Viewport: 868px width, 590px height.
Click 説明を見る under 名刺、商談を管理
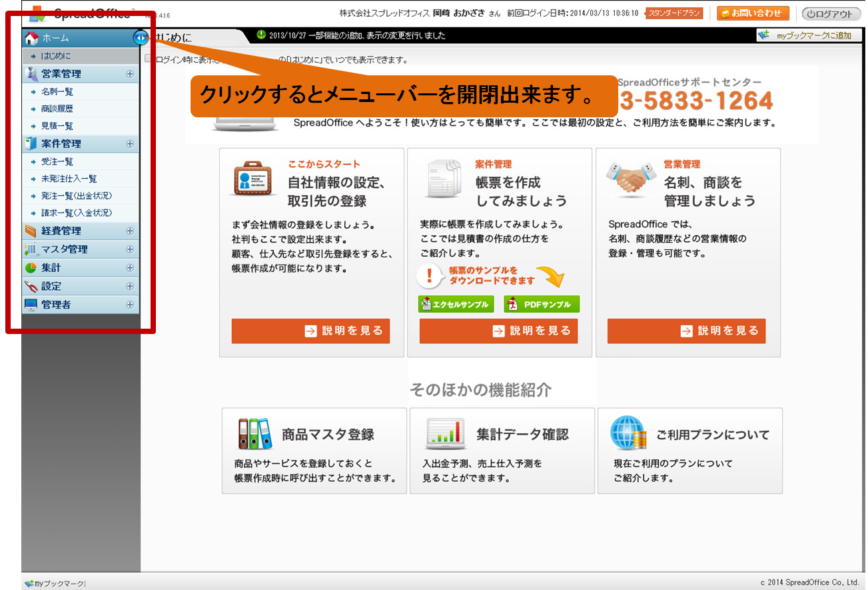(686, 331)
